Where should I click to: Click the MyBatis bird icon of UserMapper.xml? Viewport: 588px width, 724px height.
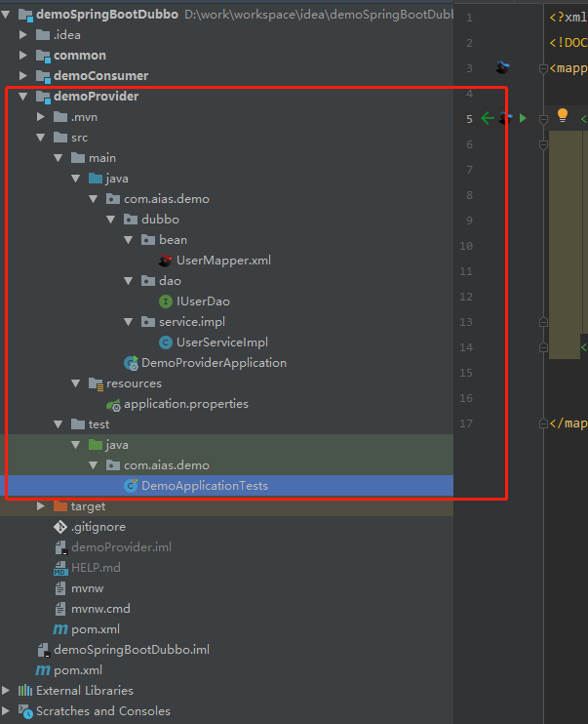click(x=165, y=261)
